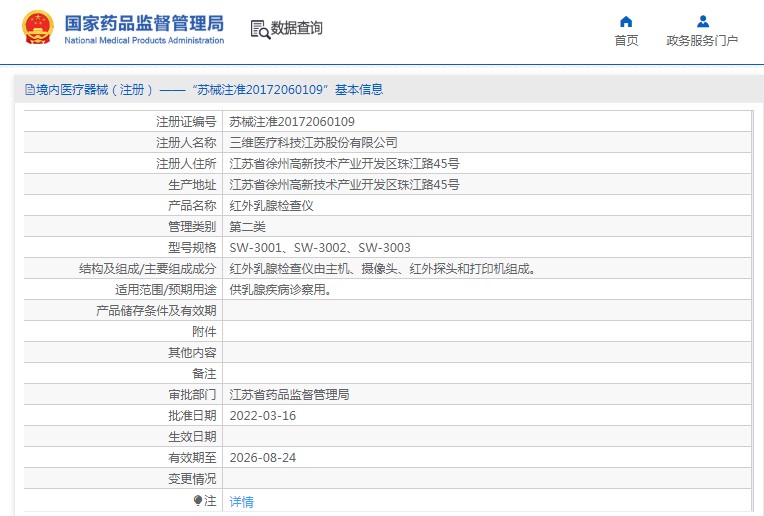The width and height of the screenshot is (764, 516).
Task: Open 政务服务门户 user icon
Action: pos(703,21)
